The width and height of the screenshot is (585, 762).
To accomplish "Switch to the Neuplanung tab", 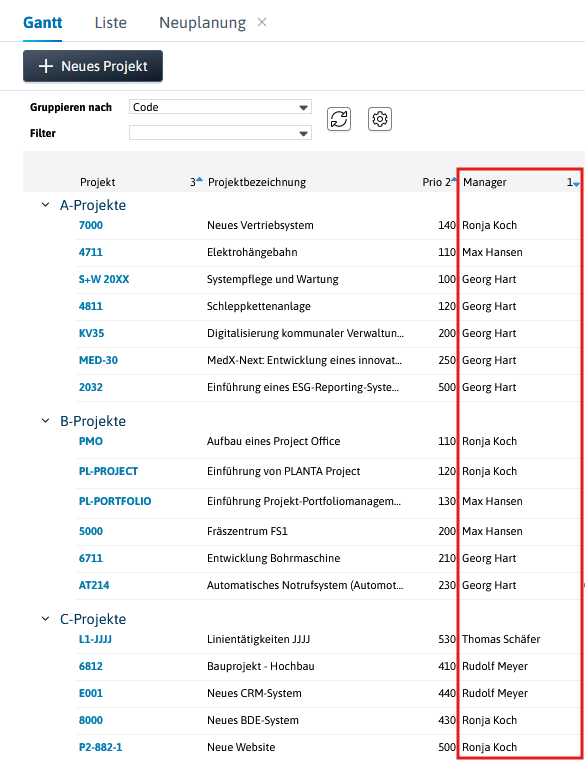I will pyautogui.click(x=202, y=23).
